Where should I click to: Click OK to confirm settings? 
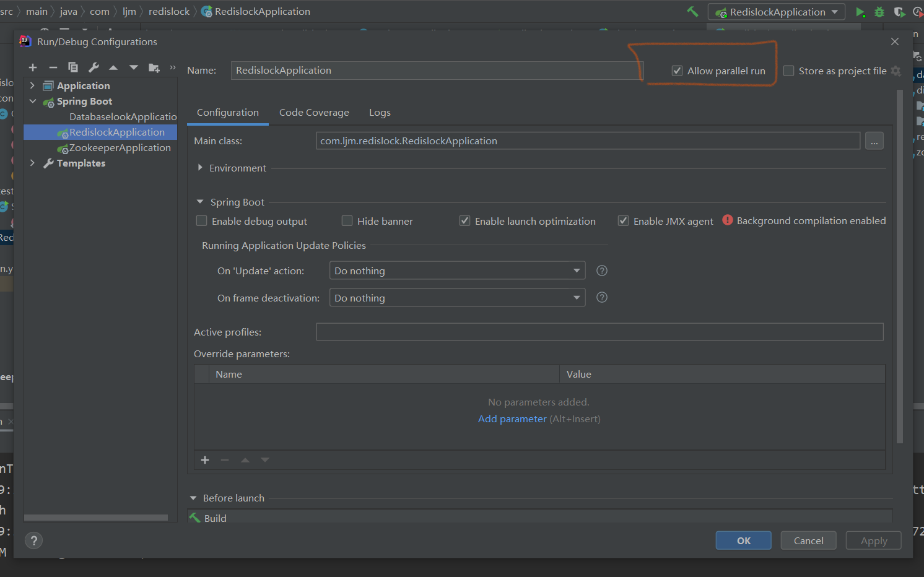coord(744,540)
